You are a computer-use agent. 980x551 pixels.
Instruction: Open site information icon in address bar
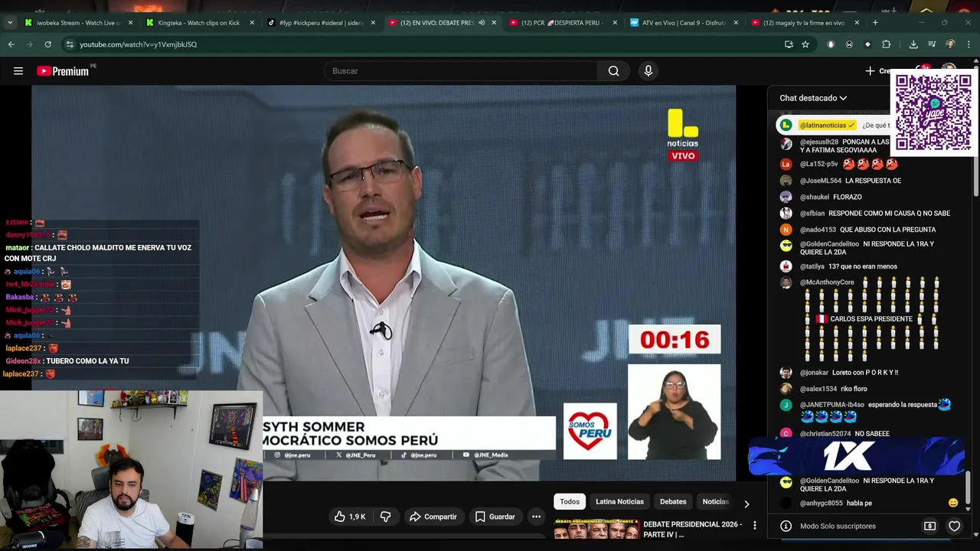click(x=70, y=44)
